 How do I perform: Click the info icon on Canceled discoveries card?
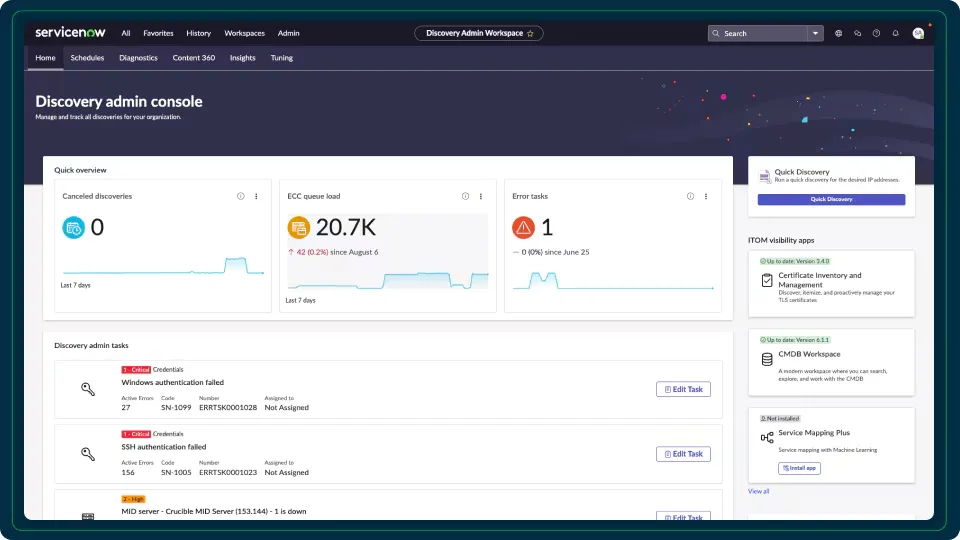click(241, 196)
